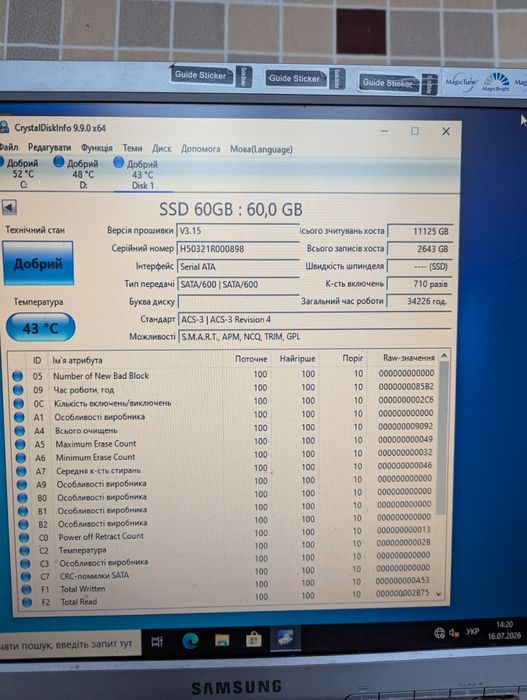
Task: Click the empty drive letter field
Action: coord(238,301)
